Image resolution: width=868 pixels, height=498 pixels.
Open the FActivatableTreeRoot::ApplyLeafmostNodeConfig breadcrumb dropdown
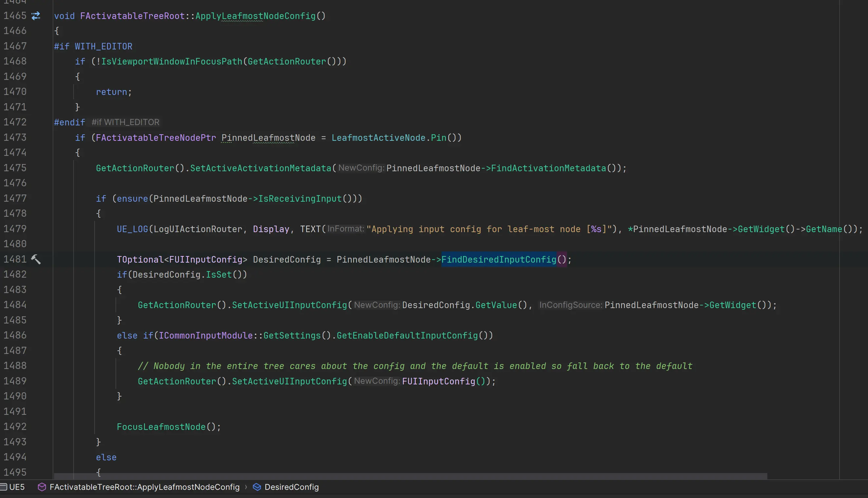144,487
